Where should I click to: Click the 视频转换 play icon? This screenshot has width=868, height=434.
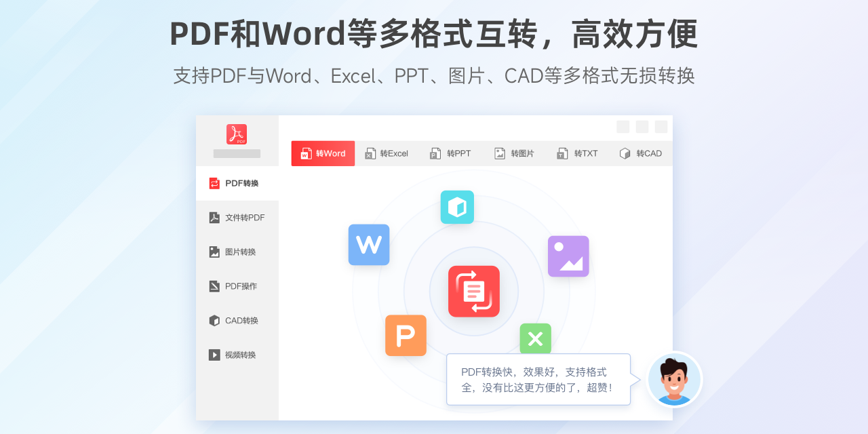pos(214,355)
